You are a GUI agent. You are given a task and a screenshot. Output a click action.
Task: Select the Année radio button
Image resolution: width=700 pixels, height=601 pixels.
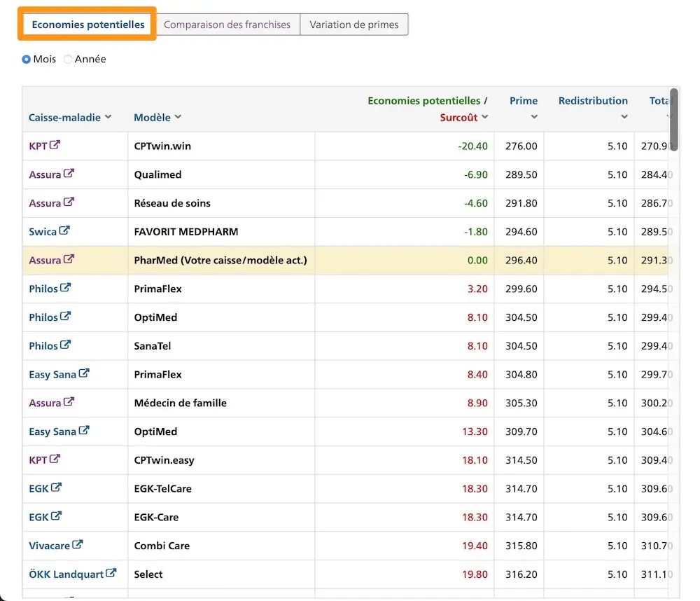(68, 59)
